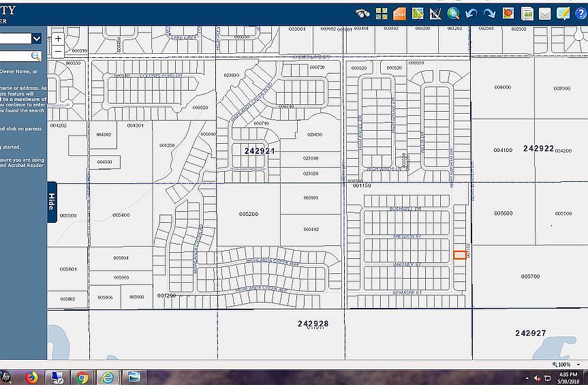Select the measure tool with ruler and triangle
This screenshot has height=385, width=588.
(x=435, y=14)
